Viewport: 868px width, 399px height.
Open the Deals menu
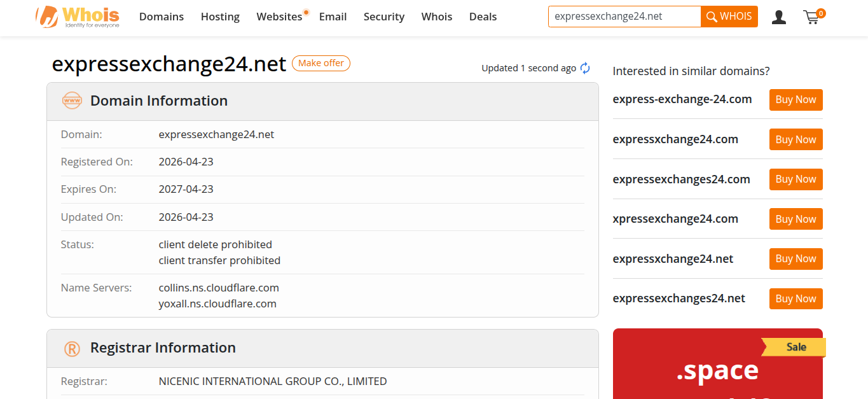[483, 17]
